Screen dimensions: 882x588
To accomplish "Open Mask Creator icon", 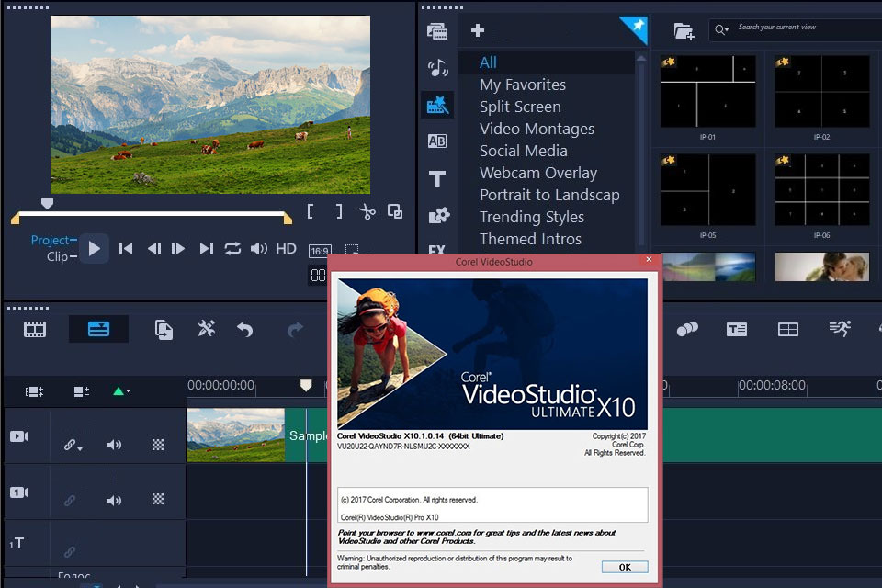I will tap(687, 329).
